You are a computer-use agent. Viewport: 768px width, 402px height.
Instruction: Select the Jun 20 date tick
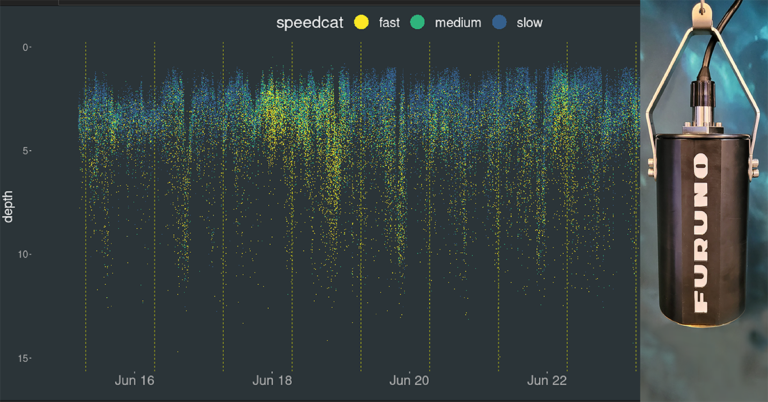click(x=409, y=381)
